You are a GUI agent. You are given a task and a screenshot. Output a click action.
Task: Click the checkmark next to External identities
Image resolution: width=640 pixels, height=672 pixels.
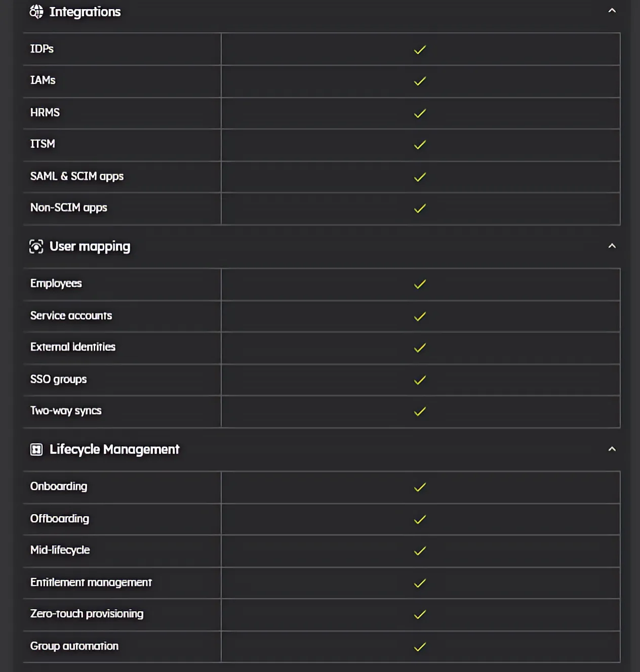[x=420, y=348]
